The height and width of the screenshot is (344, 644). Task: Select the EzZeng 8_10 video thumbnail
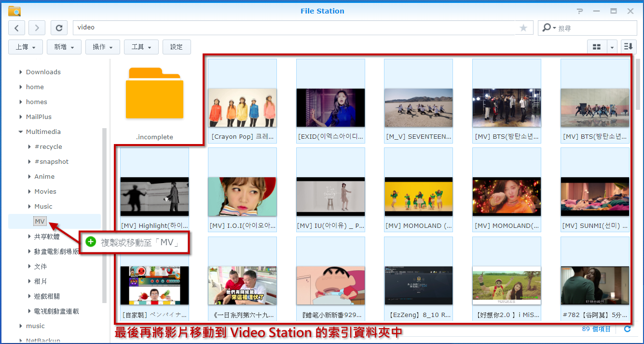pos(418,285)
